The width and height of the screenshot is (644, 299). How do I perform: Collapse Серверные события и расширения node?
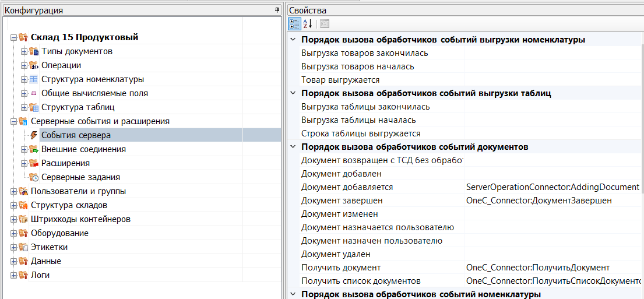pyautogui.click(x=13, y=122)
